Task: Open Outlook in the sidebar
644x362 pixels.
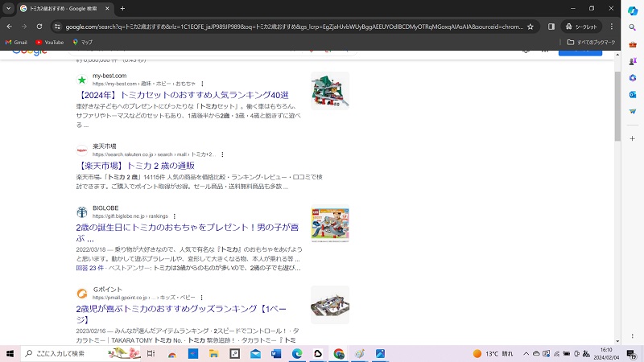Action: 633,95
